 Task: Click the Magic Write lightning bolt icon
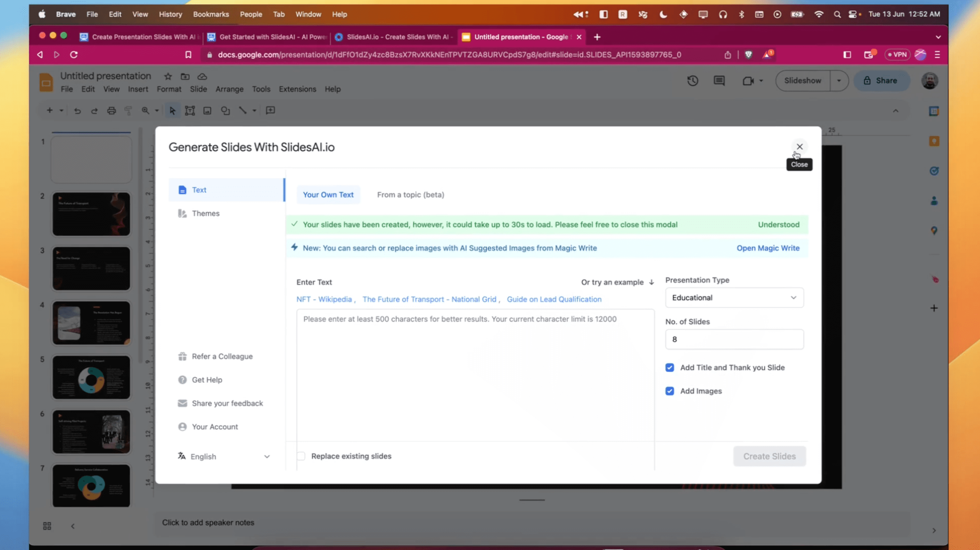tap(294, 248)
